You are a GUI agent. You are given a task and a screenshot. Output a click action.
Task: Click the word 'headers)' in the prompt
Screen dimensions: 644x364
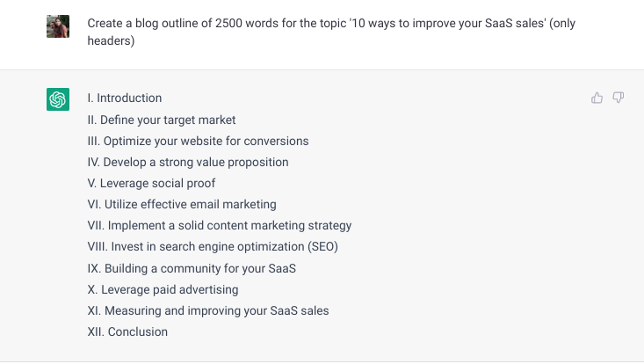[111, 40]
